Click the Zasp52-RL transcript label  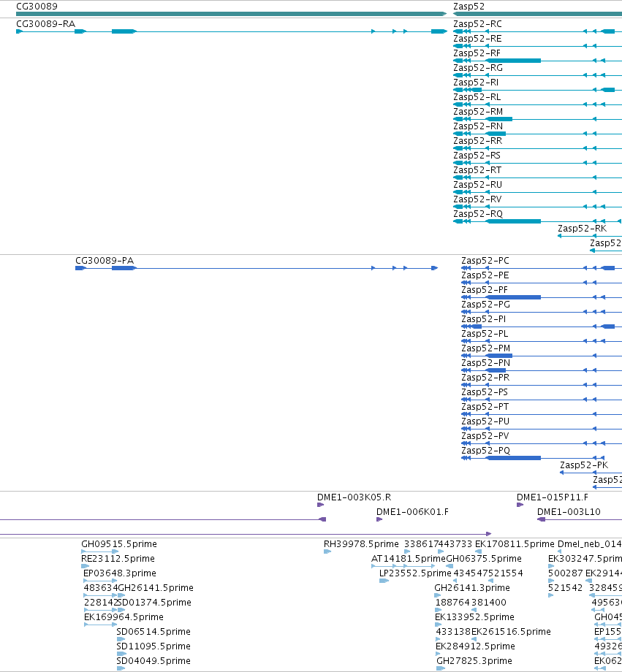pos(477,97)
